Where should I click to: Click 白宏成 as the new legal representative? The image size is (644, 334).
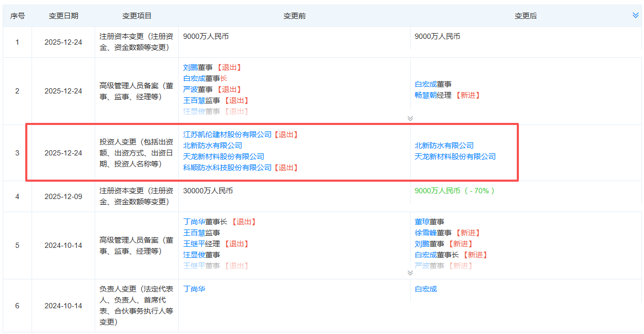(426, 288)
